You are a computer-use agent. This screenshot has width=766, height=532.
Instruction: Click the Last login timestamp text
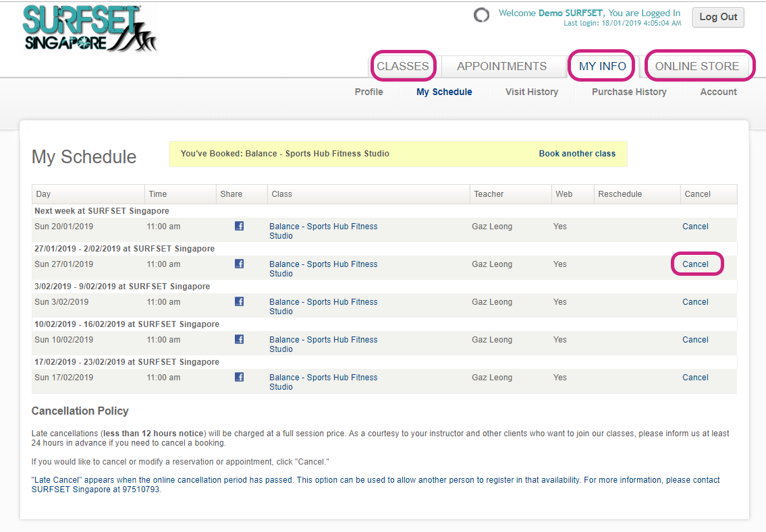pyautogui.click(x=622, y=23)
